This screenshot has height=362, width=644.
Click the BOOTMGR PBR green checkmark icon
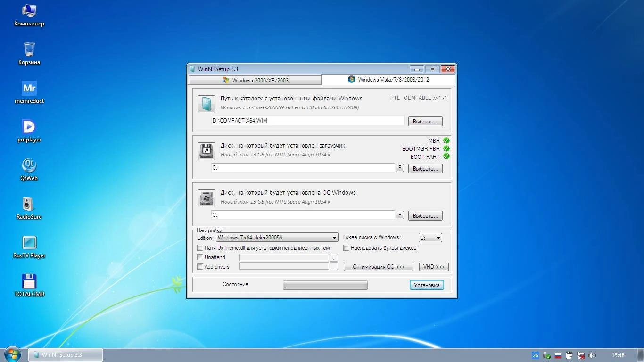click(446, 148)
